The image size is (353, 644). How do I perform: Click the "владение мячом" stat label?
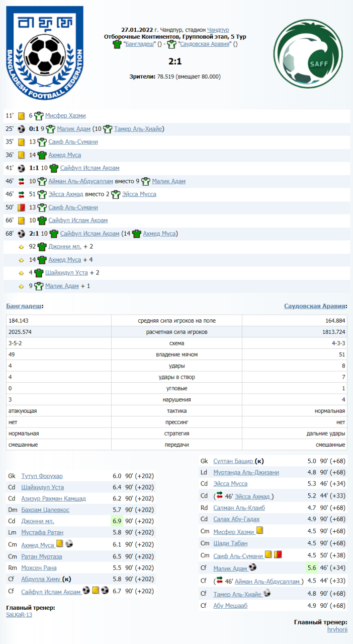click(176, 354)
